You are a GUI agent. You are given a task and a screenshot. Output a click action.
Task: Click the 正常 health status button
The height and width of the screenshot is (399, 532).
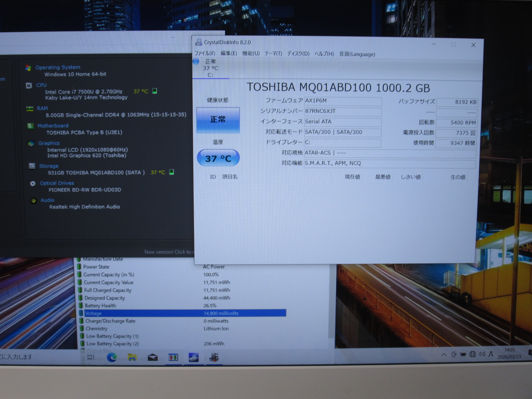pyautogui.click(x=218, y=120)
